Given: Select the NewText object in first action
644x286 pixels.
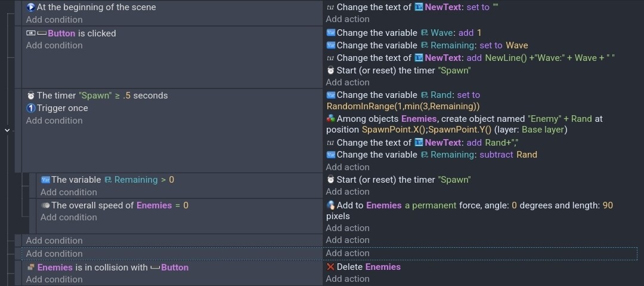Looking at the screenshot, I should click(442, 7).
